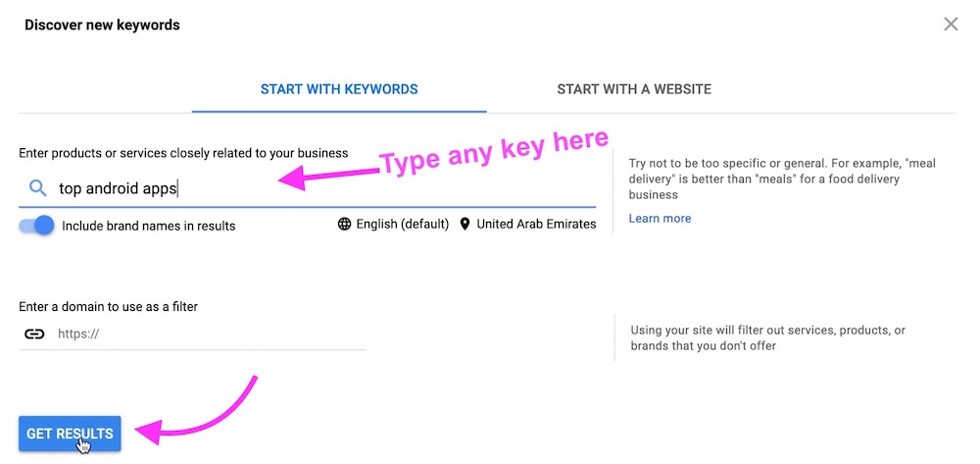Click the https:// domain filter field

coord(206,334)
